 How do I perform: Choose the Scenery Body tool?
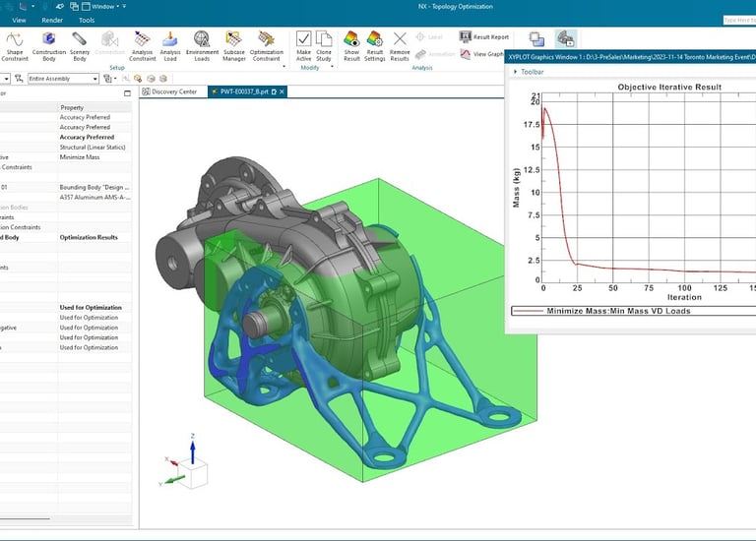coord(80,46)
